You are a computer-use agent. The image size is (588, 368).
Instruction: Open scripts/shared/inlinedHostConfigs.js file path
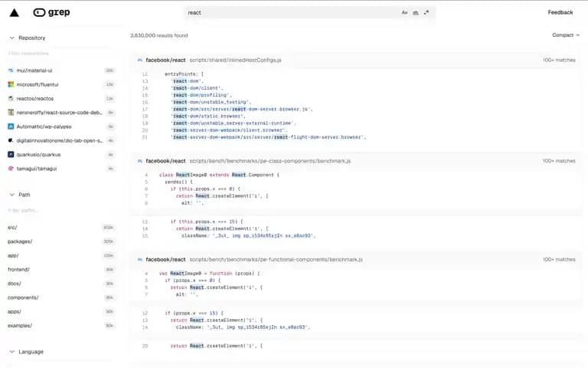click(235, 60)
